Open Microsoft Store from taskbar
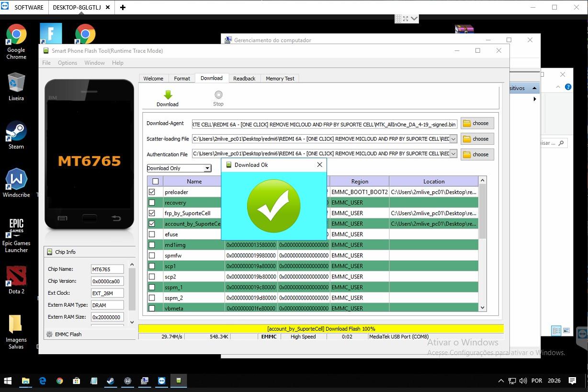Screen dimensions: 588x392 77,381
